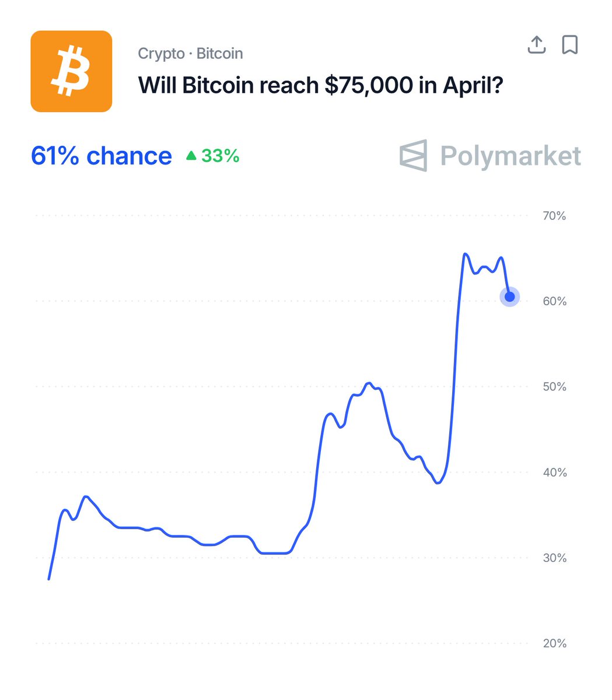Select the current price dot on chart
This screenshot has width=612, height=700.
pos(509,297)
